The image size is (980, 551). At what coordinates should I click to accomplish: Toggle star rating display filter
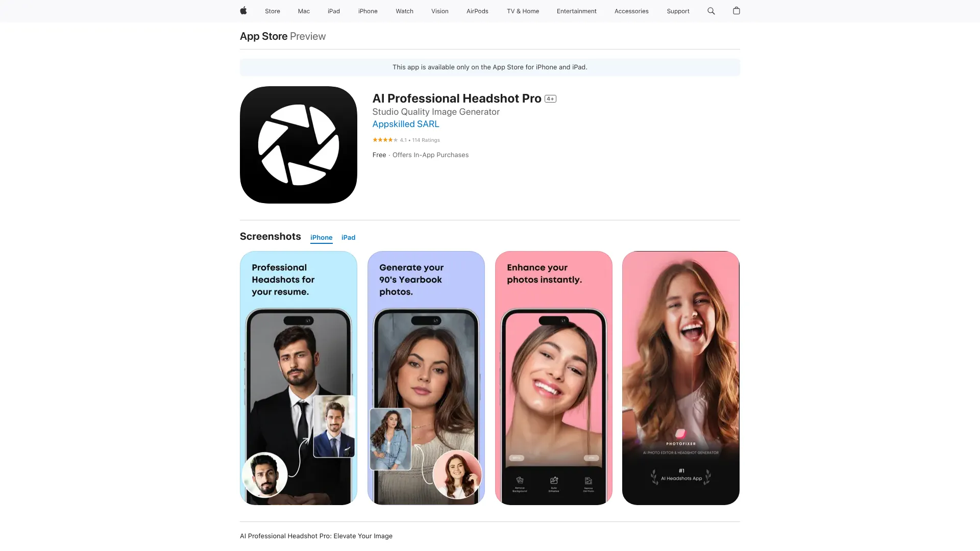(x=384, y=139)
